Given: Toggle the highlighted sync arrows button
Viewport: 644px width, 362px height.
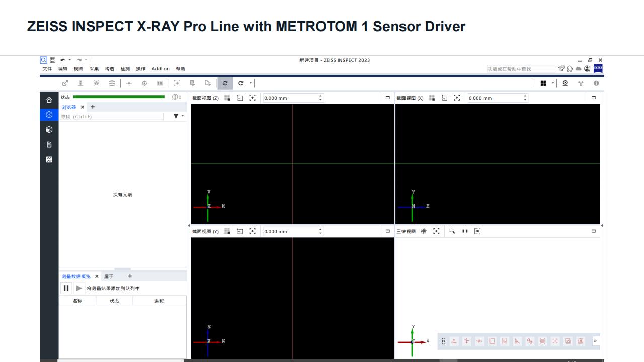Looking at the screenshot, I should click(x=225, y=83).
